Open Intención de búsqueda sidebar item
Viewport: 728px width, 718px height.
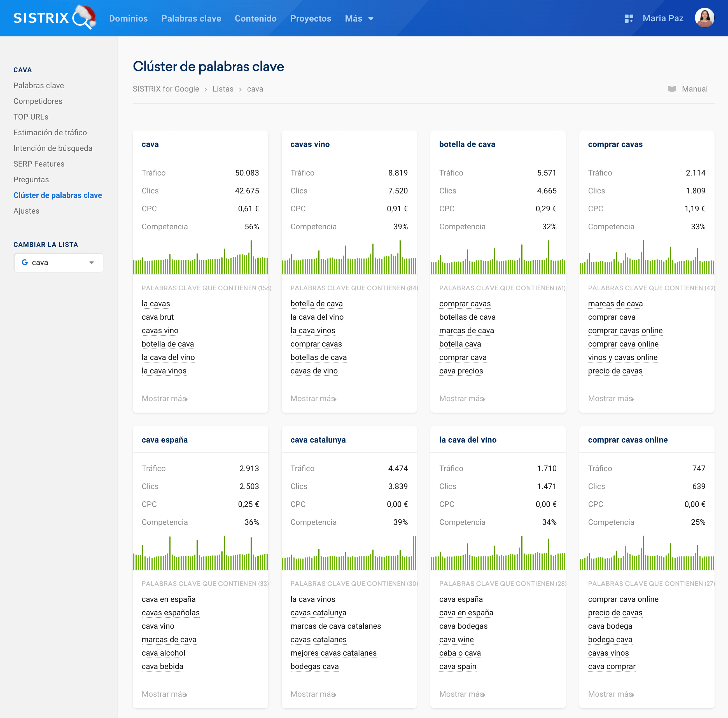(x=53, y=148)
